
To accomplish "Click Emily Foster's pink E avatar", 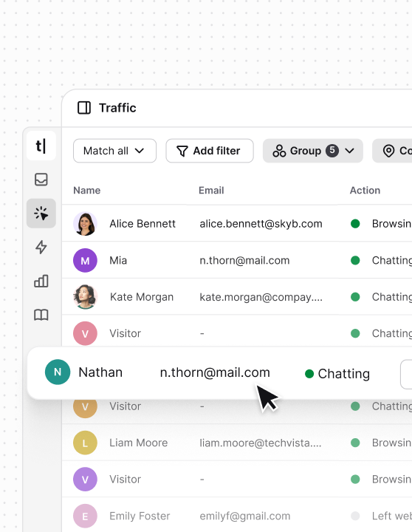I will (x=85, y=516).
